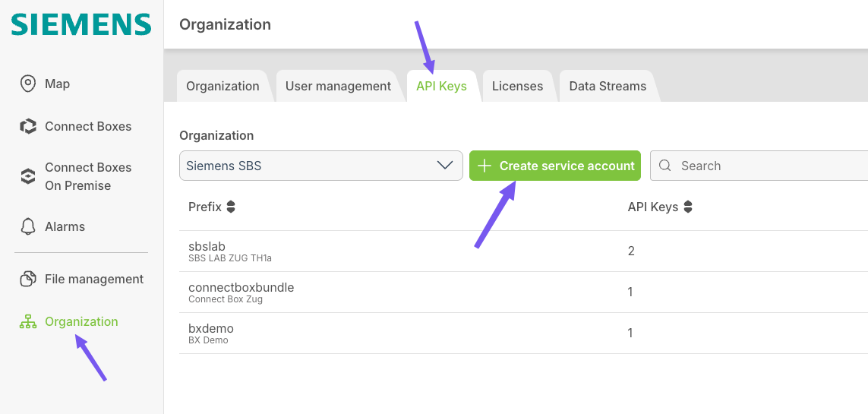Open the Alarms page
Viewport: 868px width, 414px height.
pyautogui.click(x=65, y=226)
